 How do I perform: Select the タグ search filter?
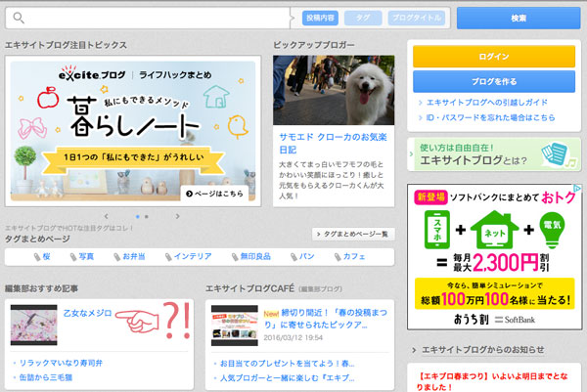(x=363, y=18)
